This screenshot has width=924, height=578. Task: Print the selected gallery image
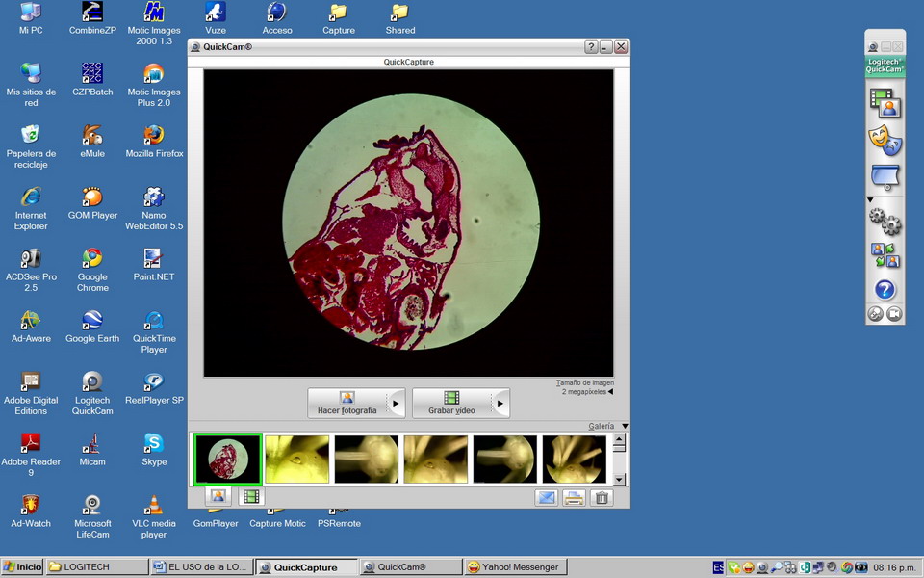574,497
